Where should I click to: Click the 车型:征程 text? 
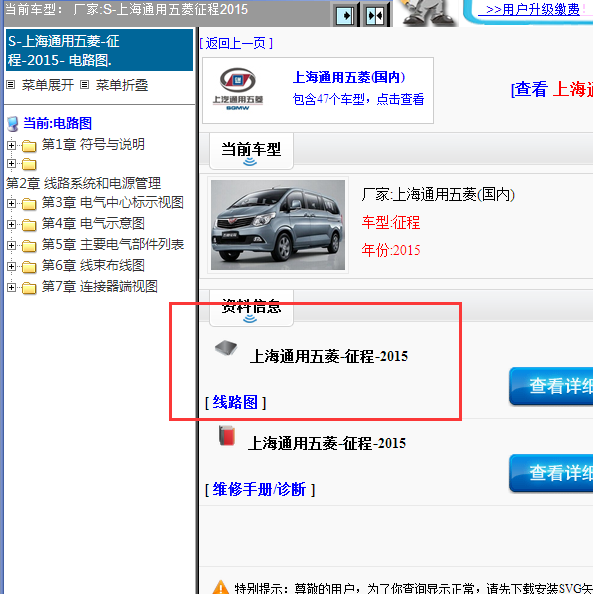click(391, 222)
